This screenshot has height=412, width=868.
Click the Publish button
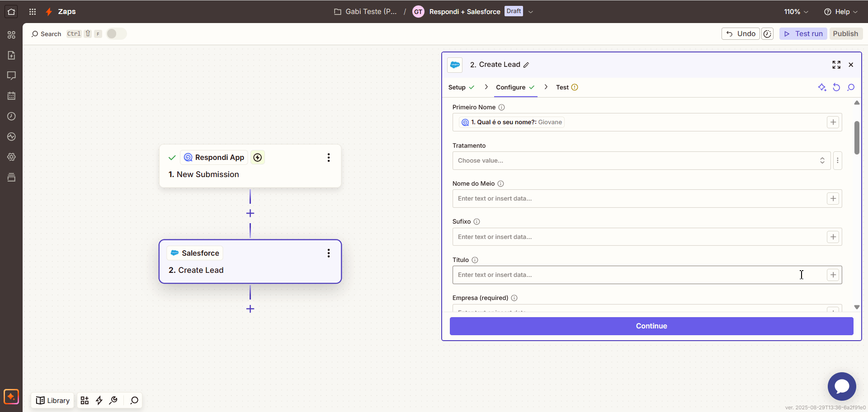(x=845, y=34)
